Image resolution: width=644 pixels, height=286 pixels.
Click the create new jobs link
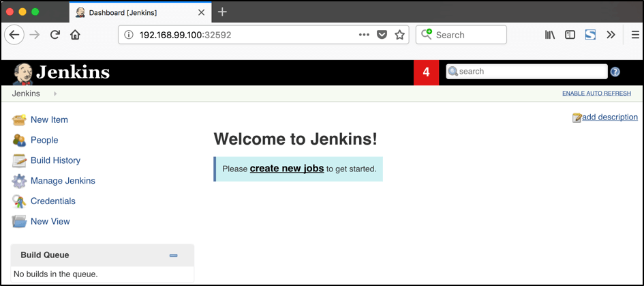287,169
